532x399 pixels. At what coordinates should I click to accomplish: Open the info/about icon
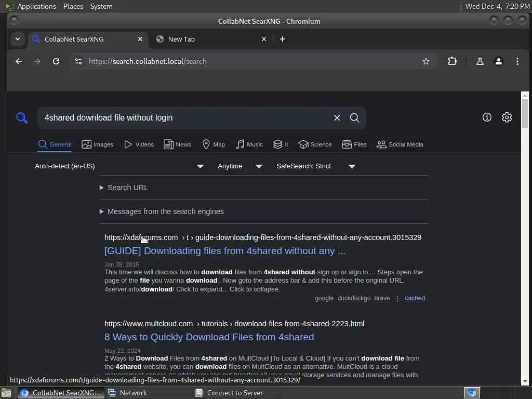coord(487,117)
